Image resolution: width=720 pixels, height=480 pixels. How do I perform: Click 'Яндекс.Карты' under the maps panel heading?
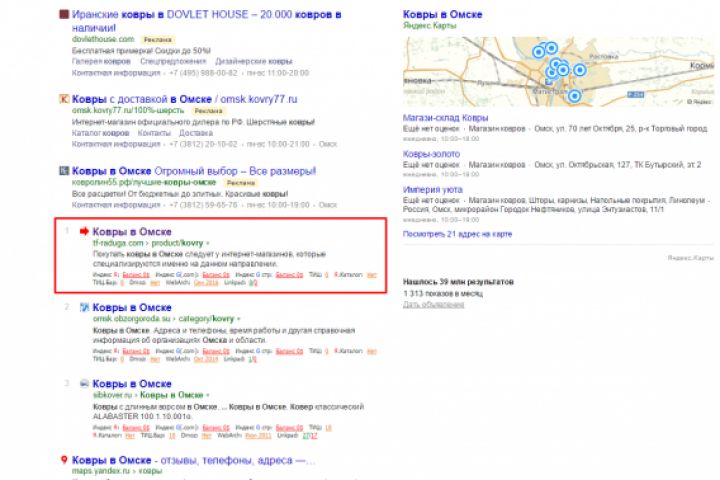pyautogui.click(x=429, y=26)
